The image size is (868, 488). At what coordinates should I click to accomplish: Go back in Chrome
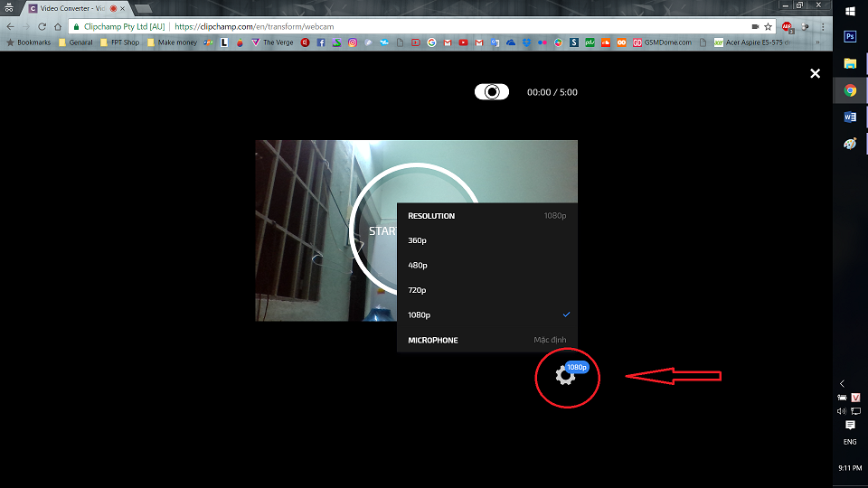(x=11, y=26)
